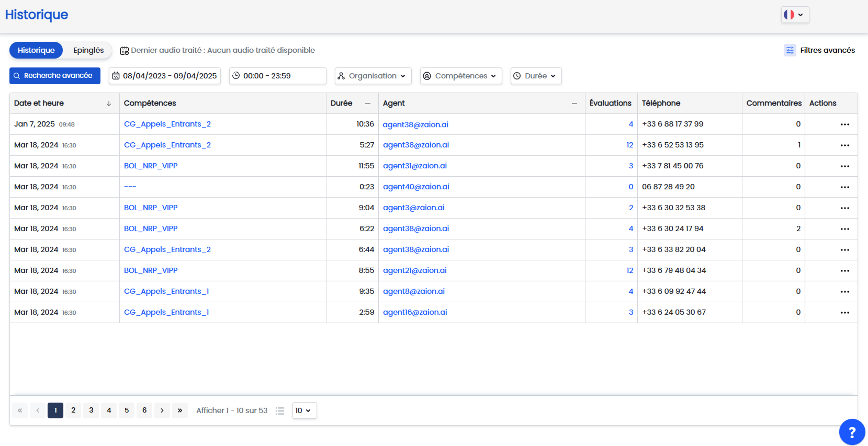Click the Recherche avancée button

point(55,75)
